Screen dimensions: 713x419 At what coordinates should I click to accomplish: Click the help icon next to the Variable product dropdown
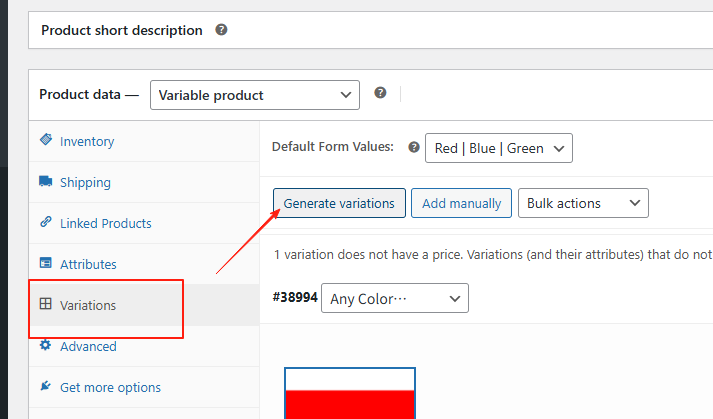380,93
